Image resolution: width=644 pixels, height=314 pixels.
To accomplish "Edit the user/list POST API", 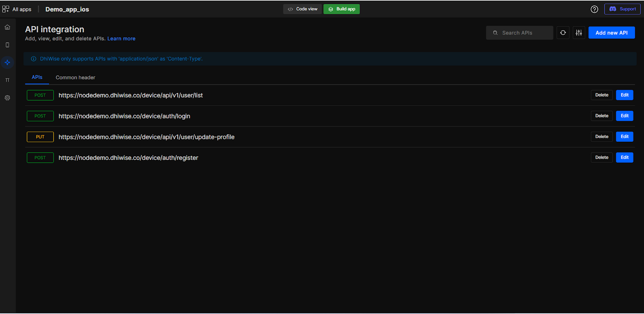I will 624,95.
